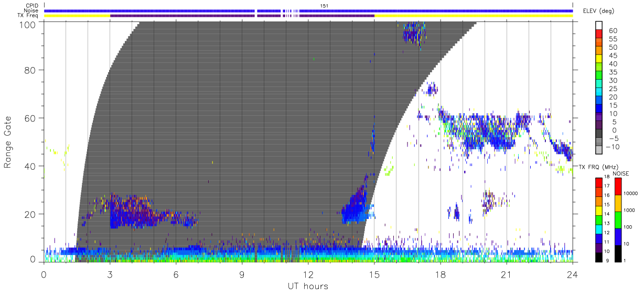Click the cyan 20–25 elevation color swatch
The width and height of the screenshot is (644, 297).
(x=599, y=93)
